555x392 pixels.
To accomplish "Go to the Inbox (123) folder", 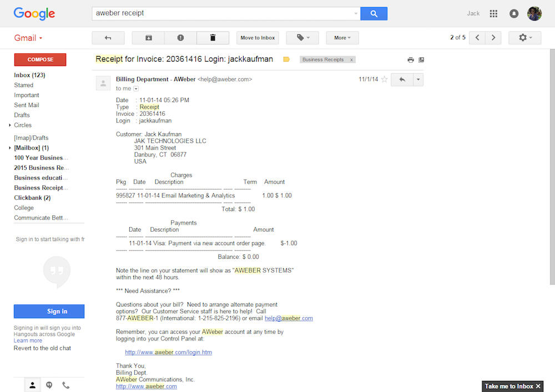I will click(29, 75).
